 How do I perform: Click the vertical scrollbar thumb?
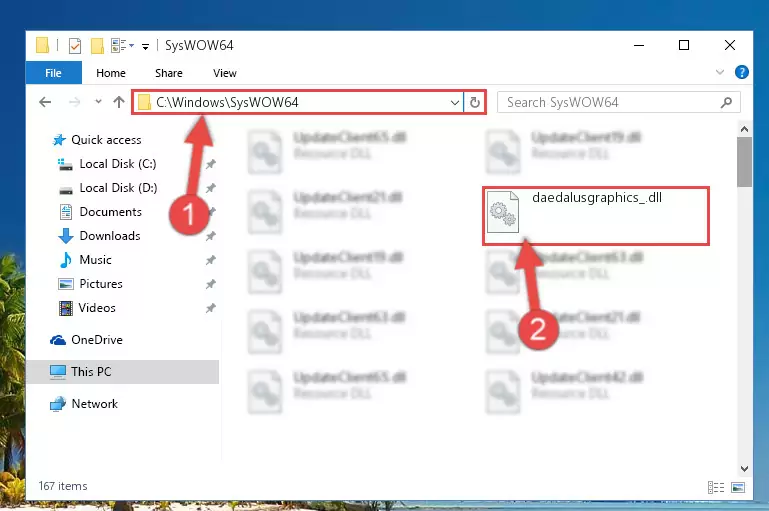tap(744, 162)
